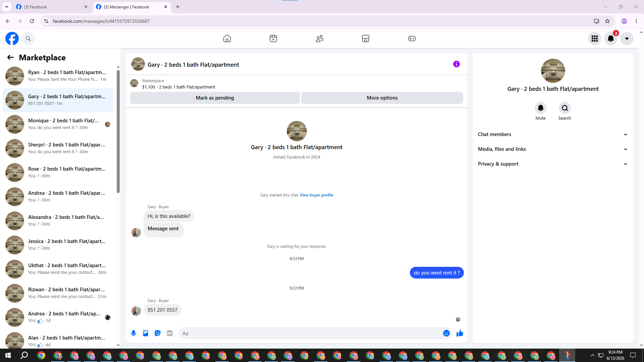Open Windows taskbar search
Screen dimensions: 644x362
pos(24,355)
